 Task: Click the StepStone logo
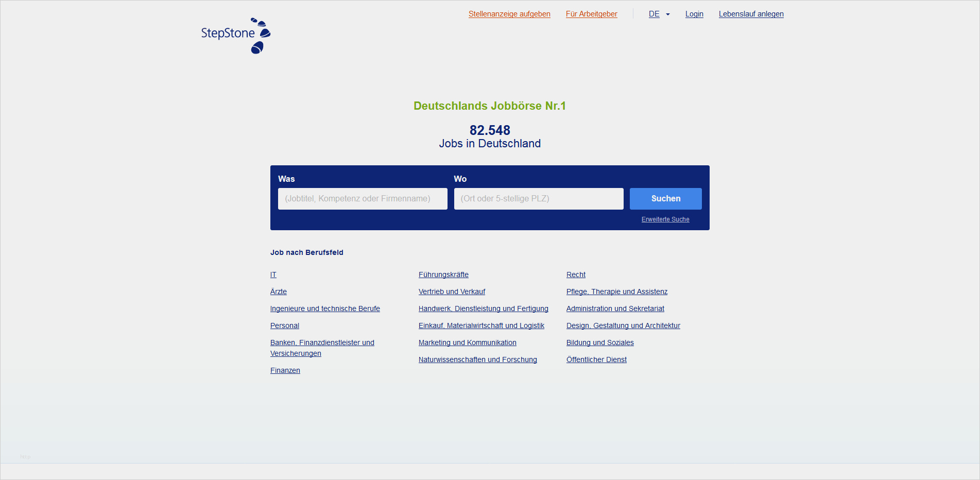236,36
